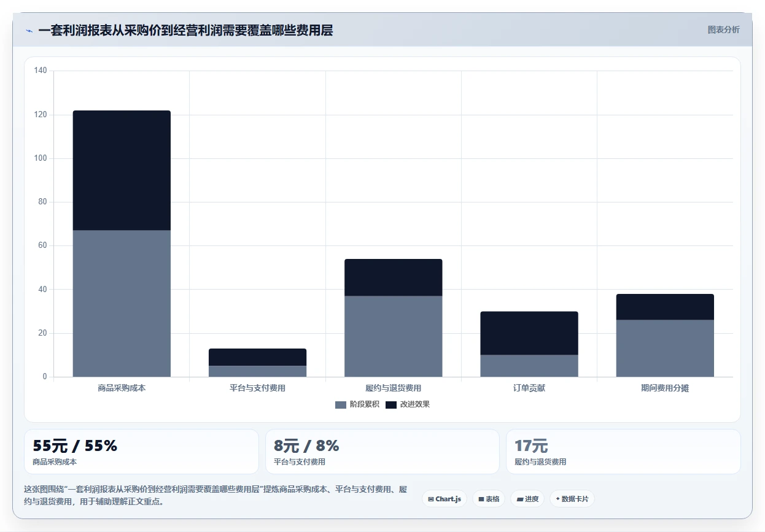This screenshot has height=532, width=765.
Task: Click the dark bar segment of 期间费用分摊
Action: coord(665,307)
